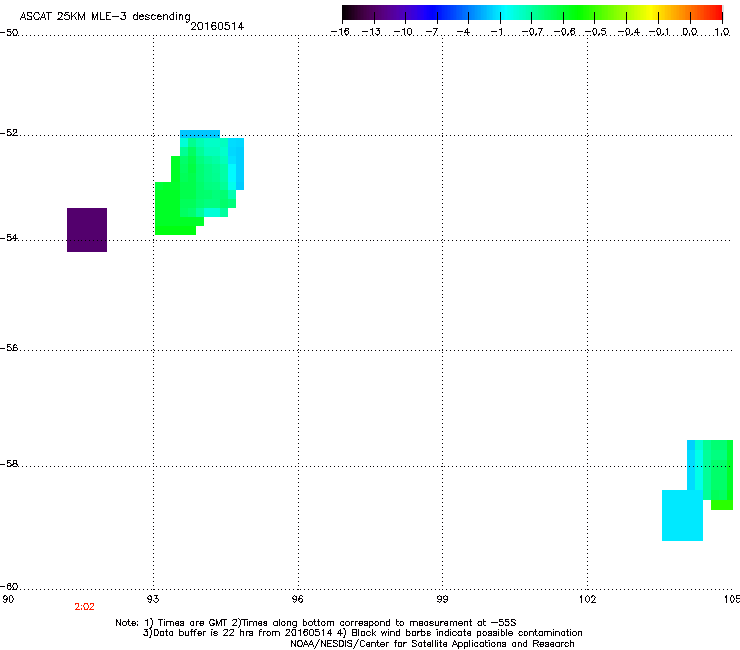Click the colorbar tick label -0.4

(629, 32)
